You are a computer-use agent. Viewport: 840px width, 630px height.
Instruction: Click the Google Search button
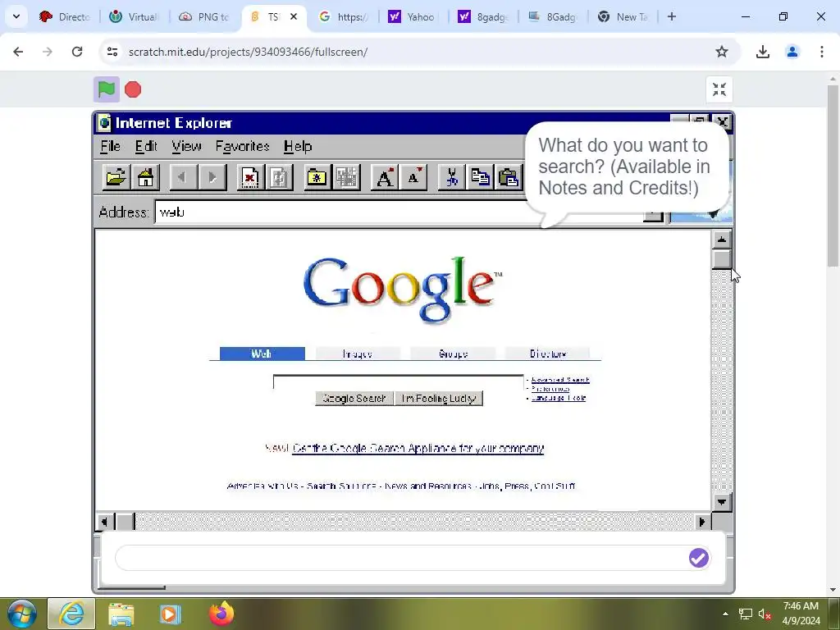[354, 399]
